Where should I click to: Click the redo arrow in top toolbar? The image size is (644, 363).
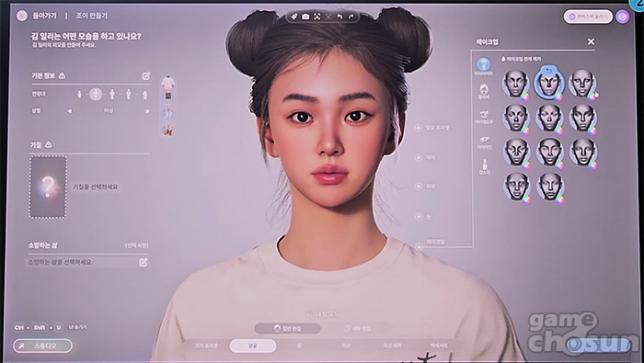click(351, 17)
